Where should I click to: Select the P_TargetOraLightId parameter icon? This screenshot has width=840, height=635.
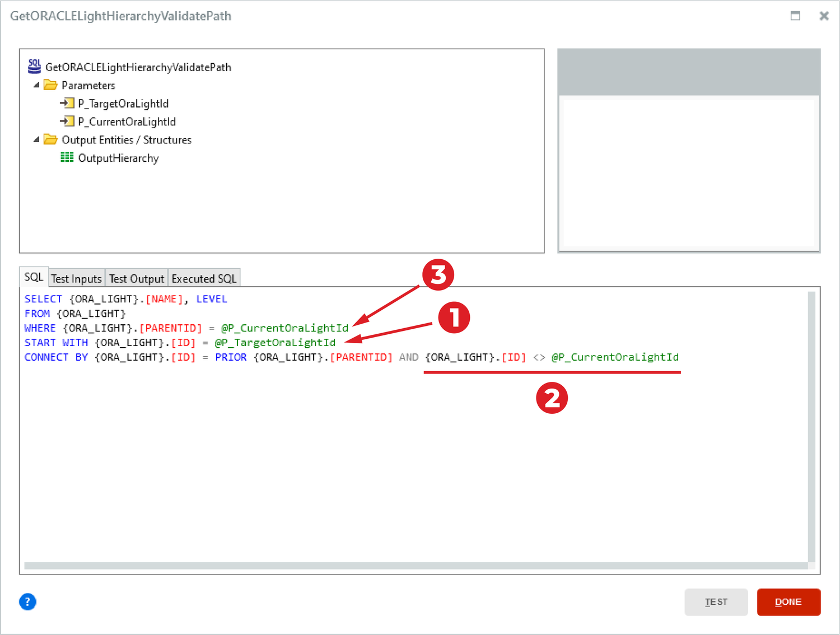point(67,103)
